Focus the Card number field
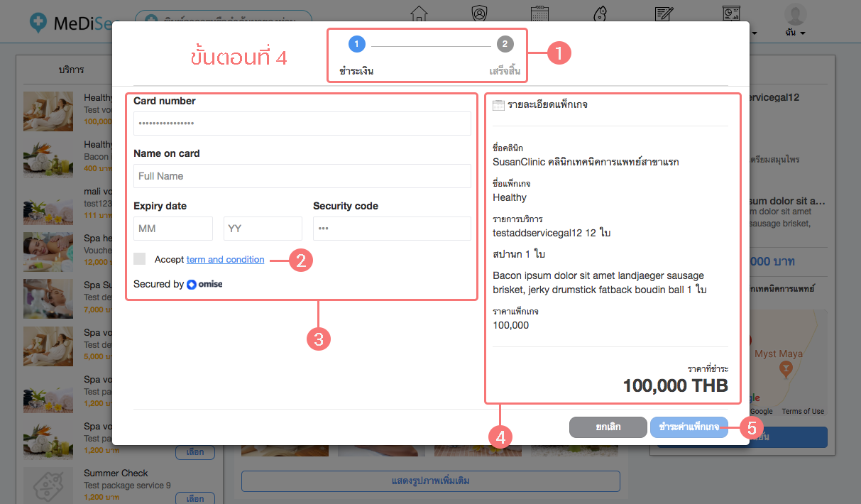This screenshot has width=861, height=504. (302, 124)
